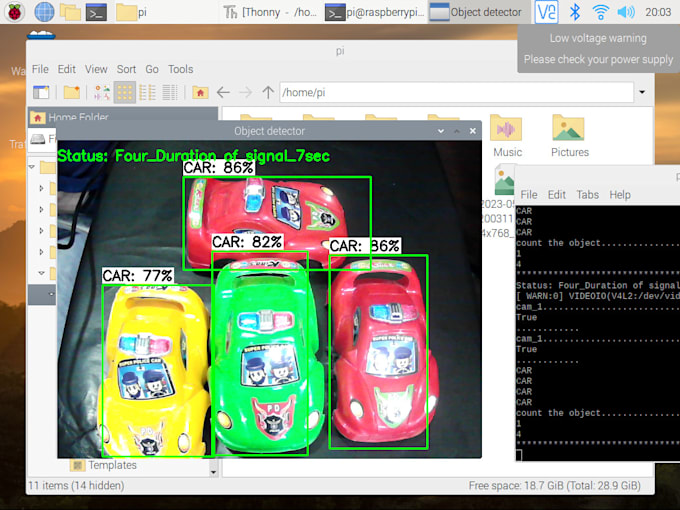Open the Music folder
This screenshot has width=680, height=510.
[507, 136]
